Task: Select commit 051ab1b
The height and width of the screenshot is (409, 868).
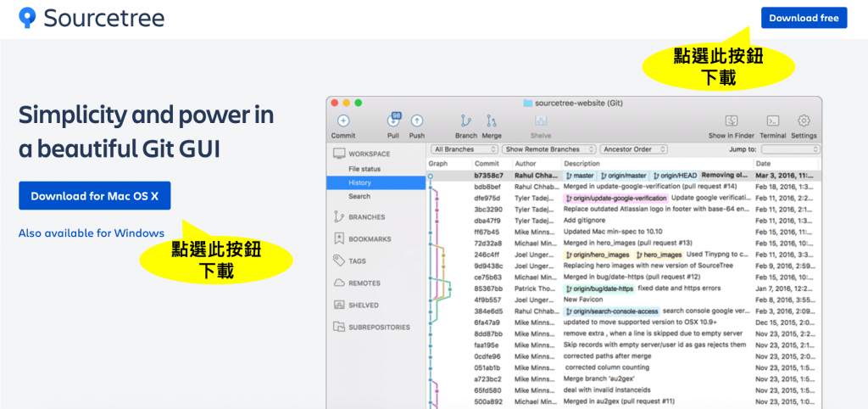Action: 624,368
